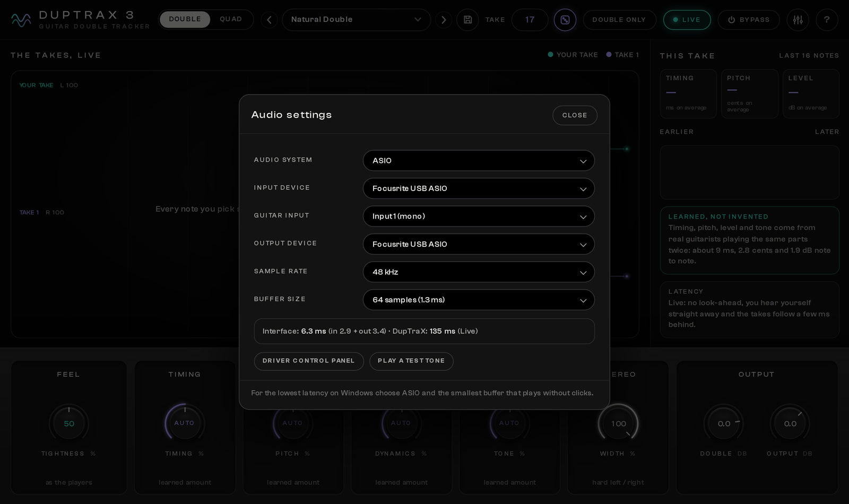Image resolution: width=849 pixels, height=504 pixels.
Task: Open the Output Device dropdown
Action: [x=479, y=244]
